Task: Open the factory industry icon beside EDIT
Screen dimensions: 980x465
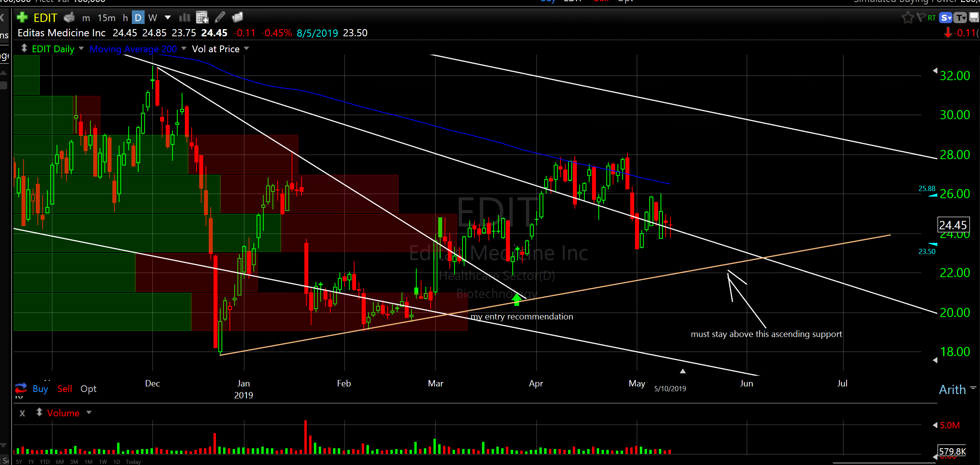Action: (x=69, y=18)
